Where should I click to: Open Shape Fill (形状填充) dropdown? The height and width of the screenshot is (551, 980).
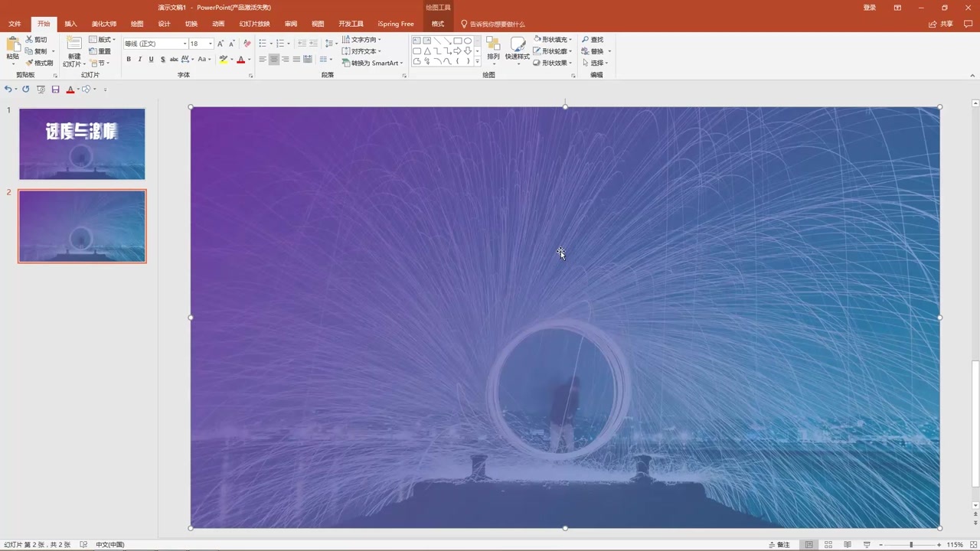[554, 39]
